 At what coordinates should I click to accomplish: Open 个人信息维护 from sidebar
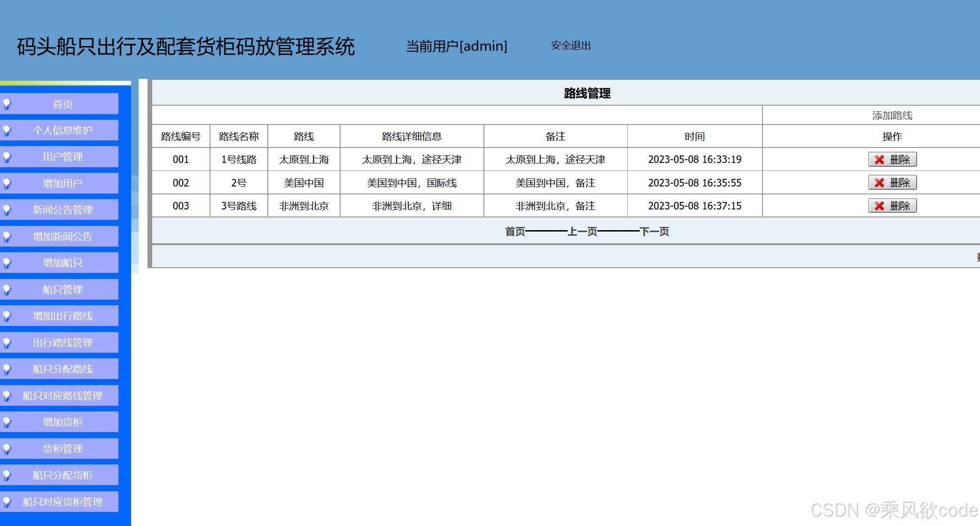pos(62,130)
